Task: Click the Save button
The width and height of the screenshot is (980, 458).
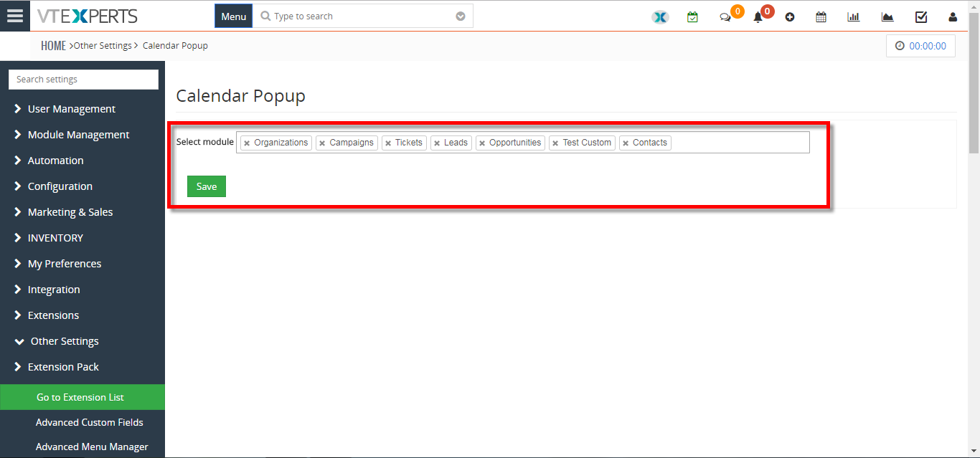Action: point(207,186)
